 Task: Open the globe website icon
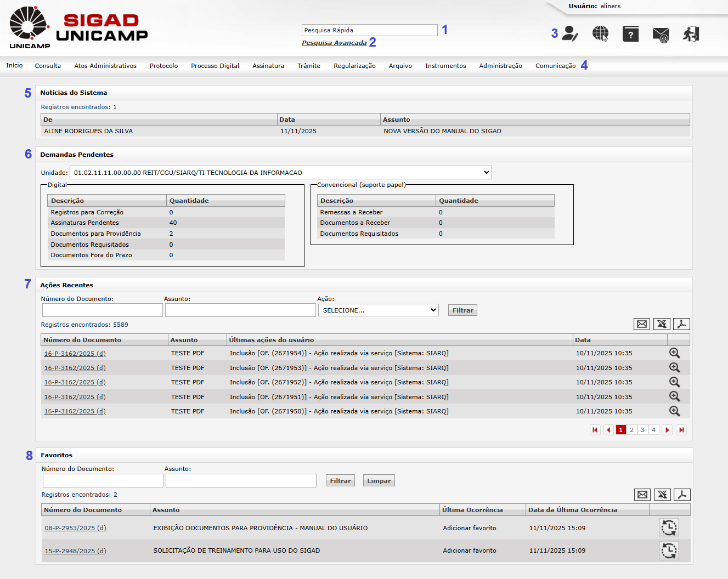click(x=601, y=34)
